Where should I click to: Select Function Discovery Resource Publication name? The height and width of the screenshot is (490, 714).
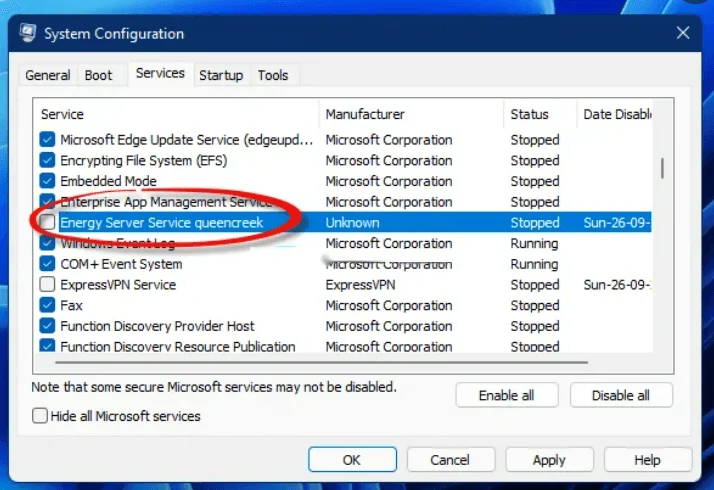[178, 347]
